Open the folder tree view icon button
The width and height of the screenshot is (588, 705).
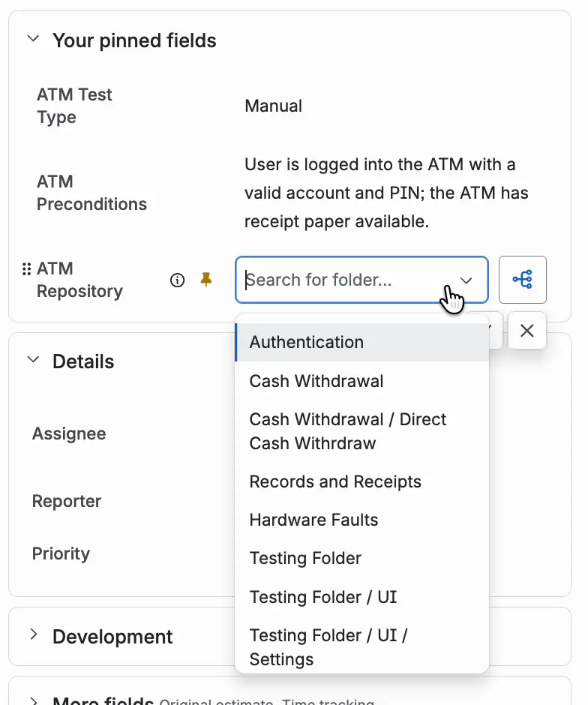522,280
